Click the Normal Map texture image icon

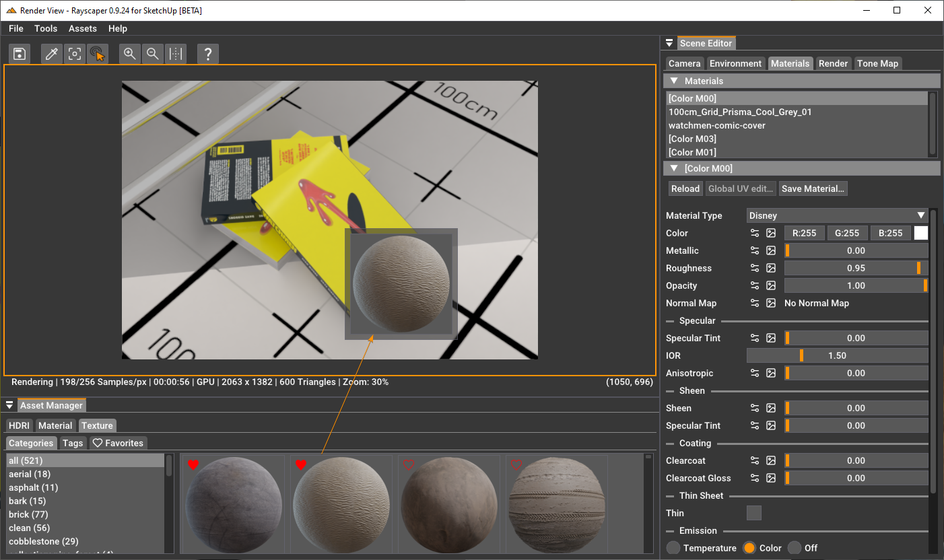pos(771,303)
